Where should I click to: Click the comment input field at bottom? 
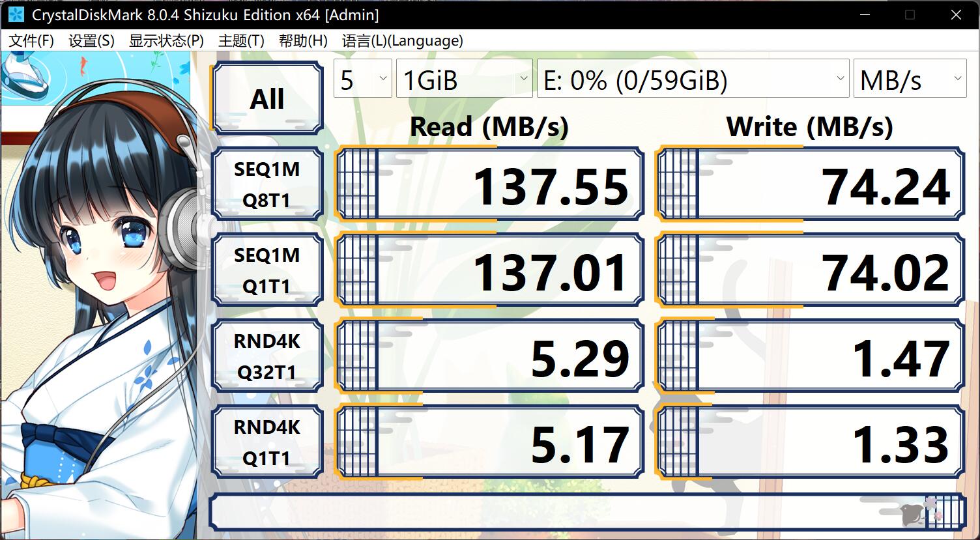click(587, 511)
